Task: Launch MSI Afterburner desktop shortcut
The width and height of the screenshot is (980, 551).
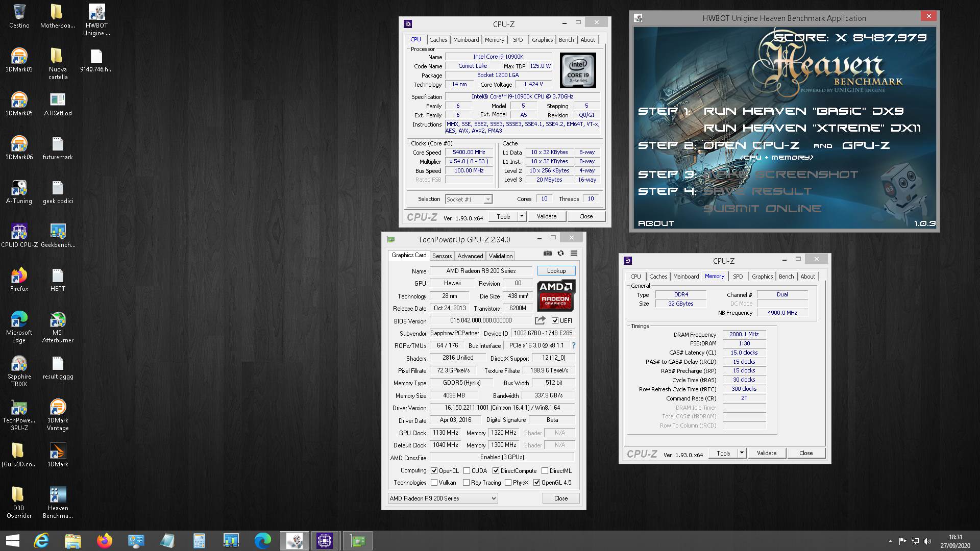Action: (58, 327)
